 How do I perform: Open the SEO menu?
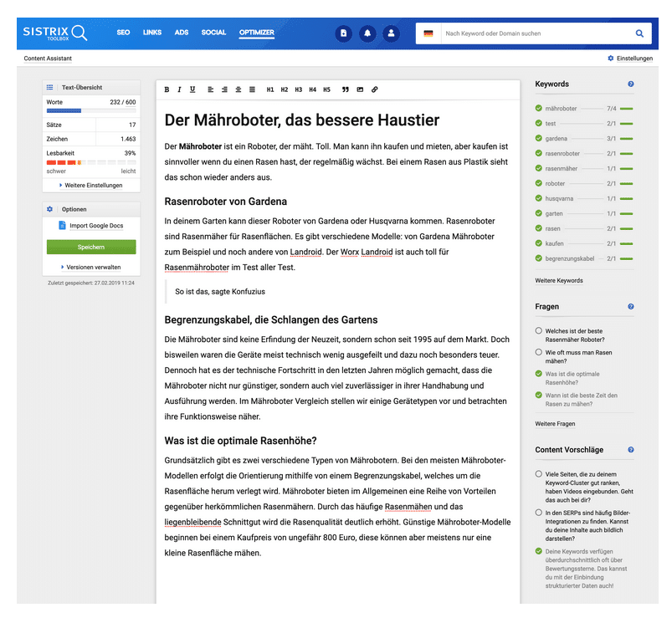(x=123, y=33)
